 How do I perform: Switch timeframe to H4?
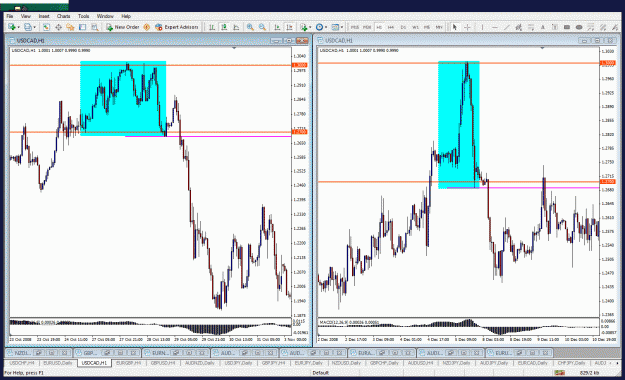[x=391, y=27]
